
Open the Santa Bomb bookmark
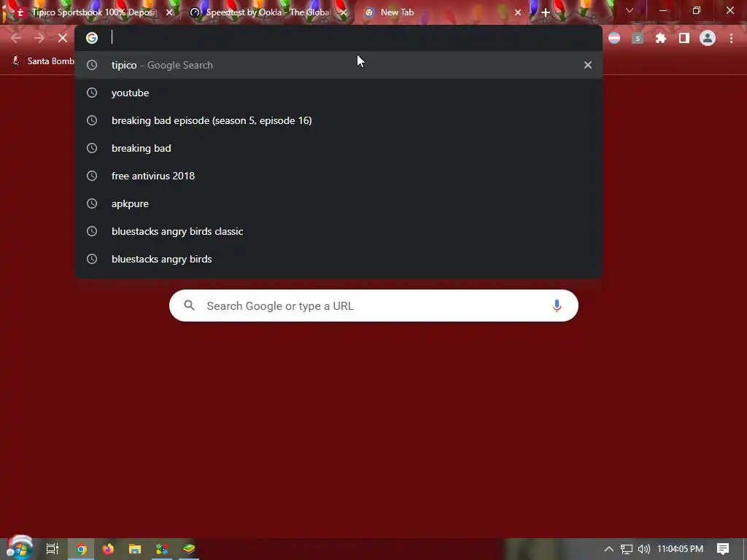click(x=43, y=61)
